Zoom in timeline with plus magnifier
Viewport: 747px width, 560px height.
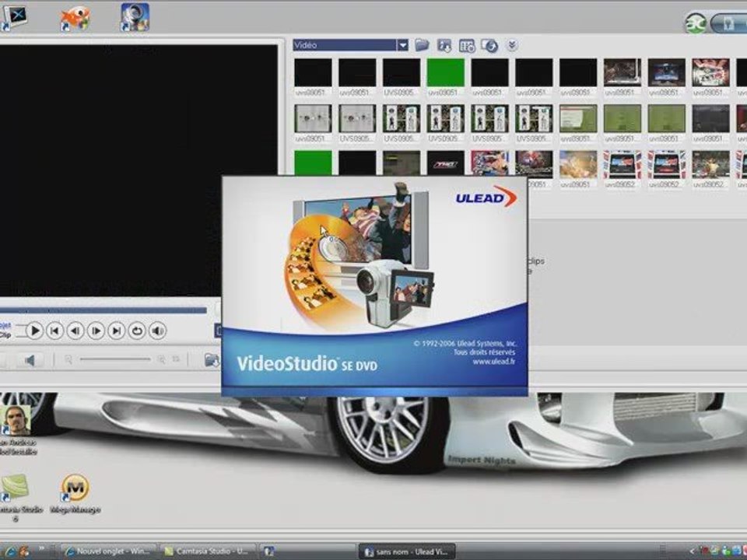162,359
